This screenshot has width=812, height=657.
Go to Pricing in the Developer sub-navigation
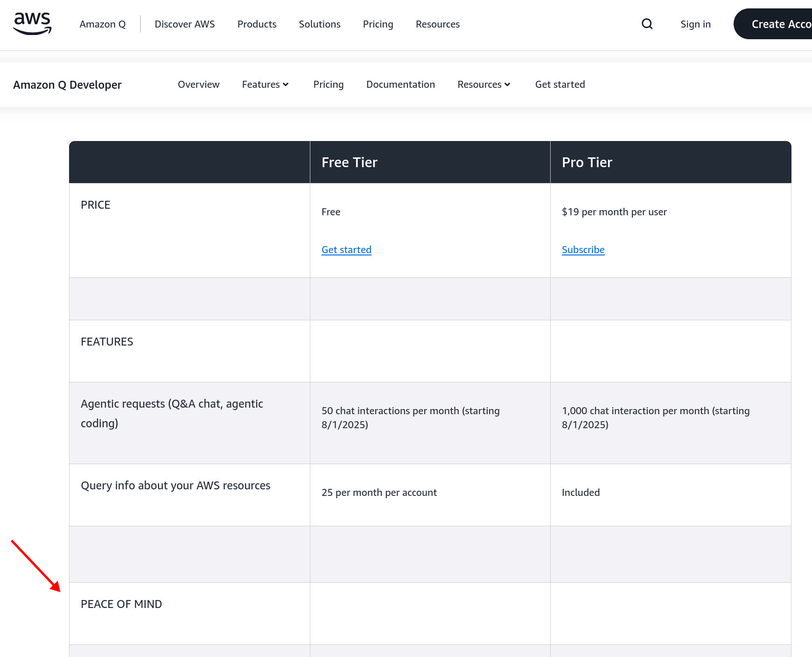point(328,85)
